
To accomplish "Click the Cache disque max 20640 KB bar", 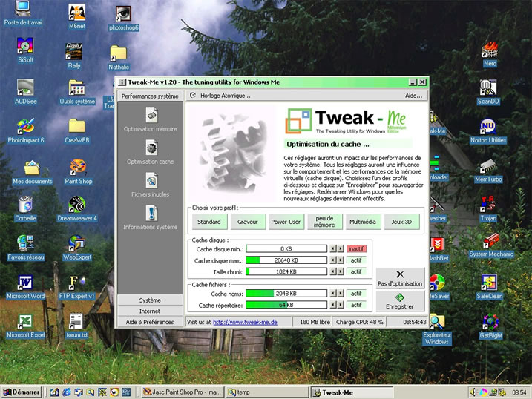I will coord(286,260).
